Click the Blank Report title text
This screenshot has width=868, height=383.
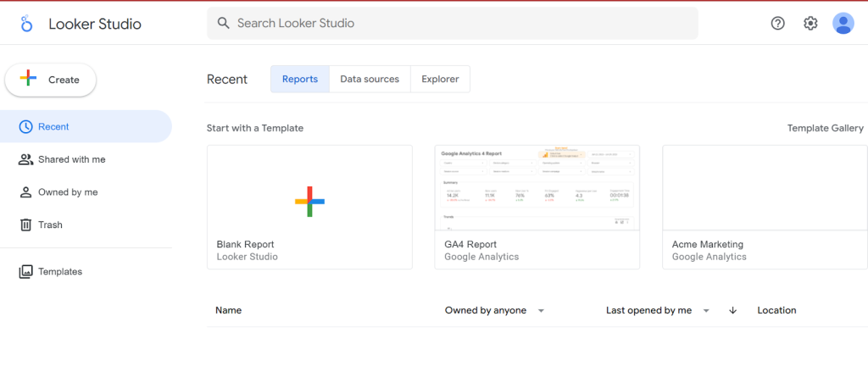tap(245, 245)
